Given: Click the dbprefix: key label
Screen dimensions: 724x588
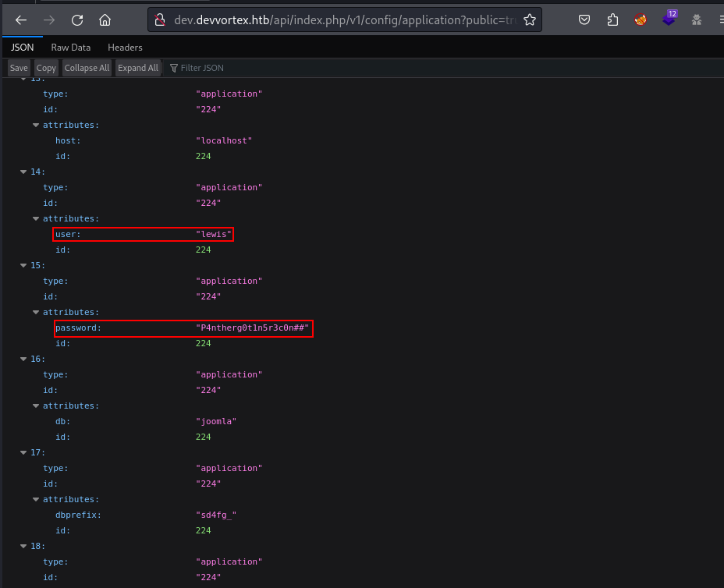Looking at the screenshot, I should (x=78, y=515).
